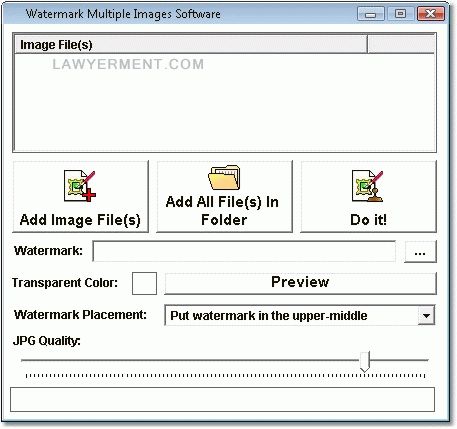Minimize the Watermark Multiple Images window

(x=370, y=14)
